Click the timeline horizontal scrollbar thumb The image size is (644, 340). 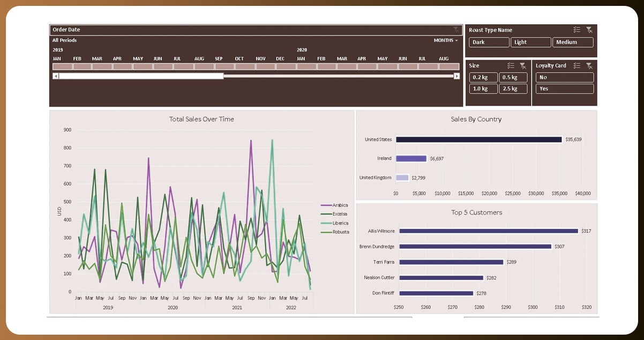pos(141,76)
